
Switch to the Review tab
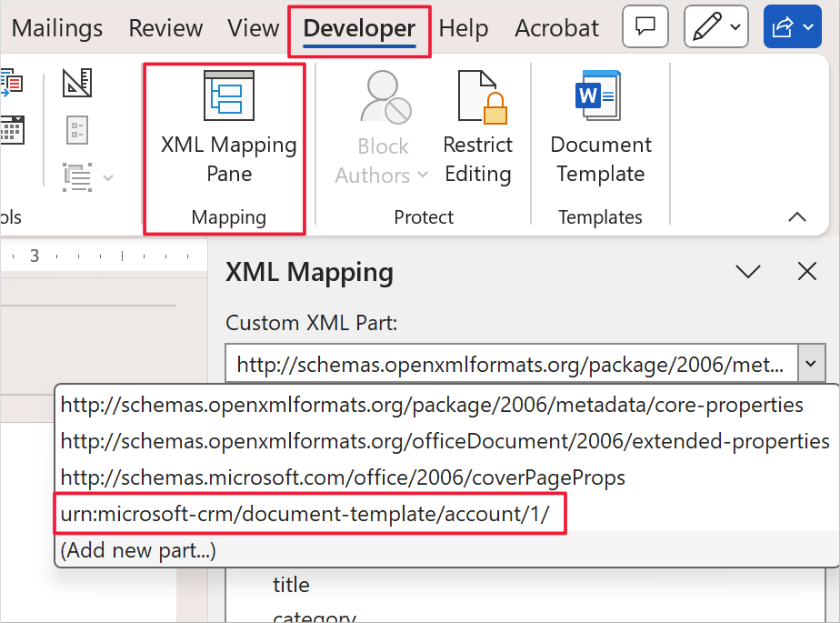click(165, 28)
